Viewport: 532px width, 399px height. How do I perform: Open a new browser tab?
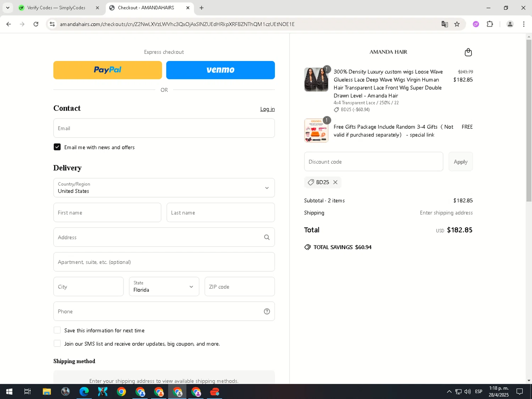coord(201,7)
